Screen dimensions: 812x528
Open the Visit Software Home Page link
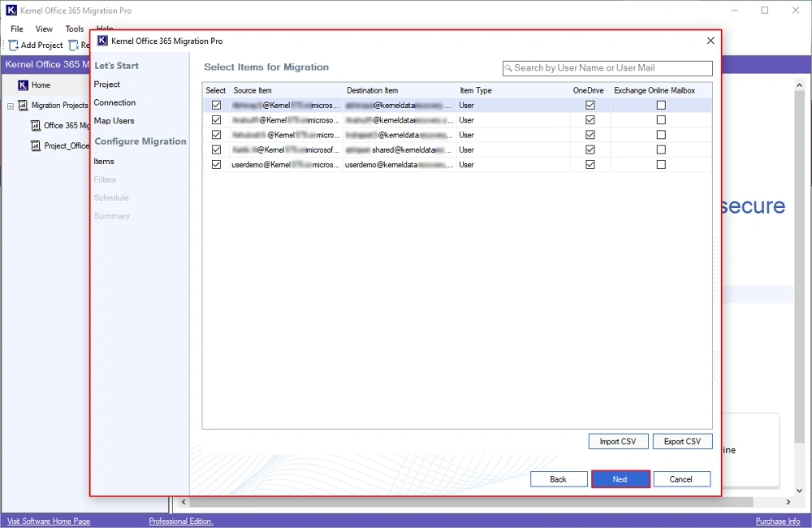point(49,522)
